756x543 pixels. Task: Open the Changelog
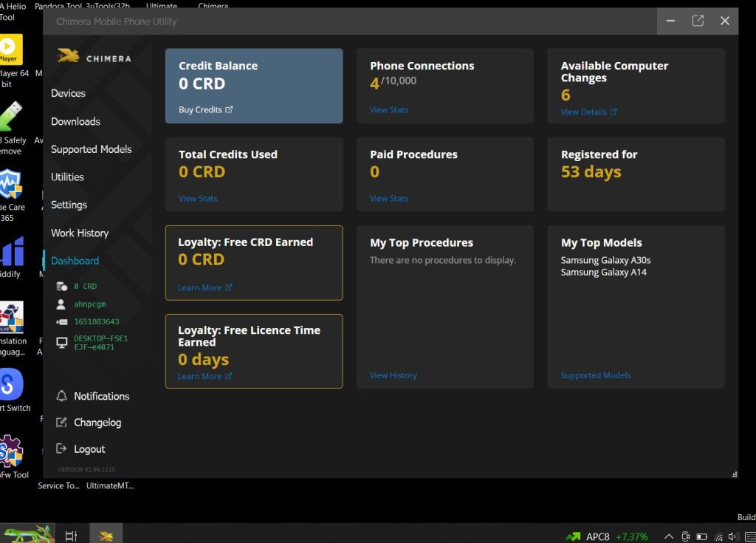point(97,423)
